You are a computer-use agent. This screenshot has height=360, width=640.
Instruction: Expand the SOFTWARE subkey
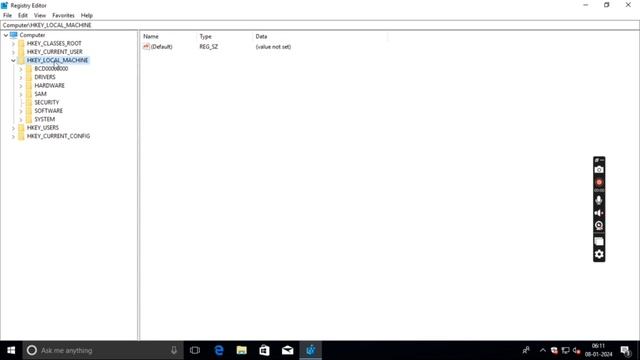click(21, 111)
